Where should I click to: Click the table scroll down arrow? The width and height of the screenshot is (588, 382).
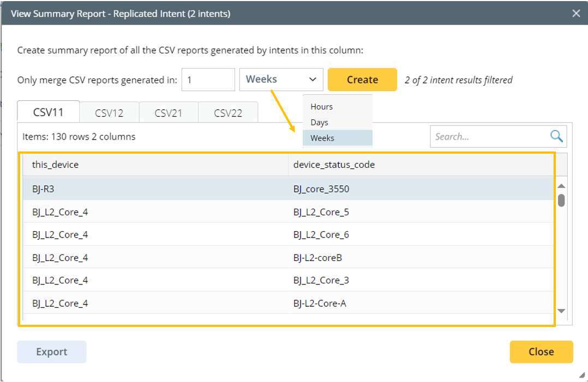(561, 311)
